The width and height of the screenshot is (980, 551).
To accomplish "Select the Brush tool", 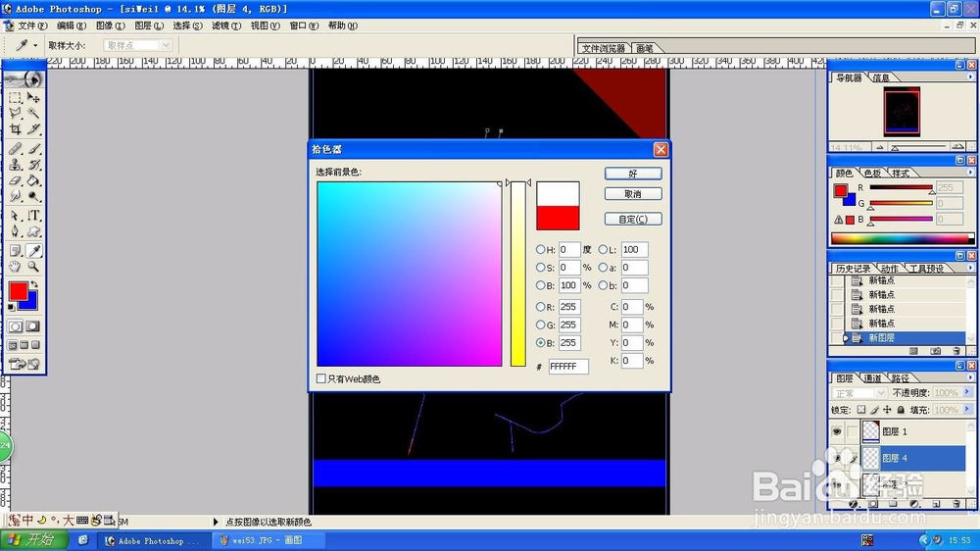I will (x=33, y=149).
